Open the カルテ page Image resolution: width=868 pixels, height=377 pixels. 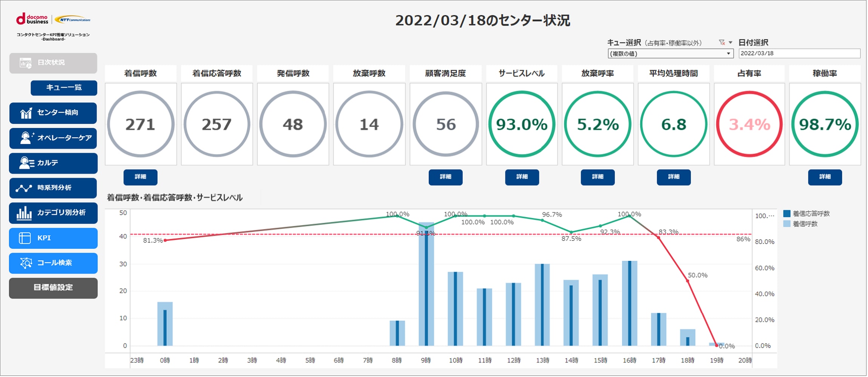click(53, 163)
